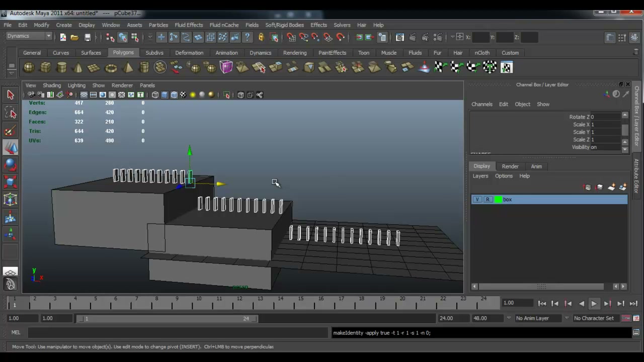Pick the Lasso select tool
This screenshot has width=644, height=362.
11,113
